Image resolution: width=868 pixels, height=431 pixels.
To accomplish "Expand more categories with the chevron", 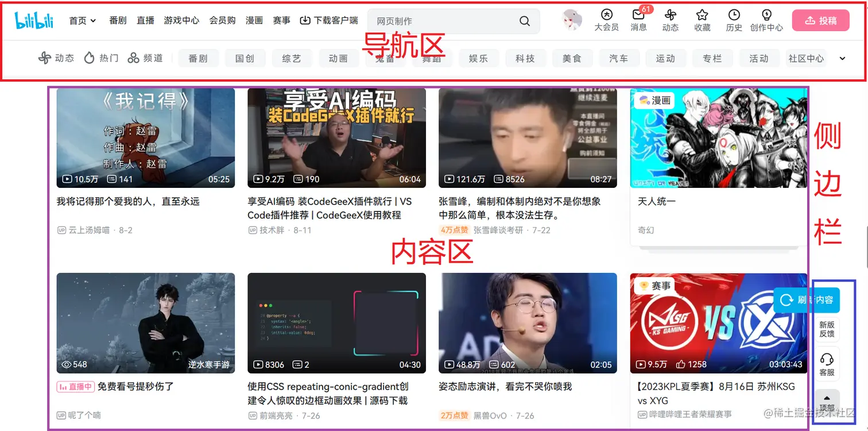I will coord(842,57).
